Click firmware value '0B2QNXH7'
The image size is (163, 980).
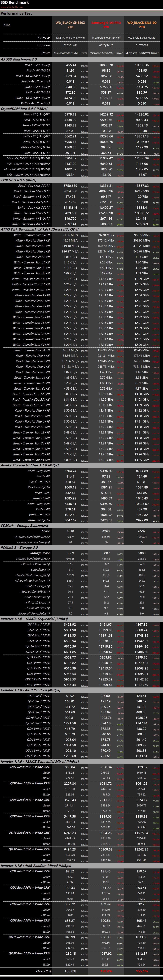106,45
